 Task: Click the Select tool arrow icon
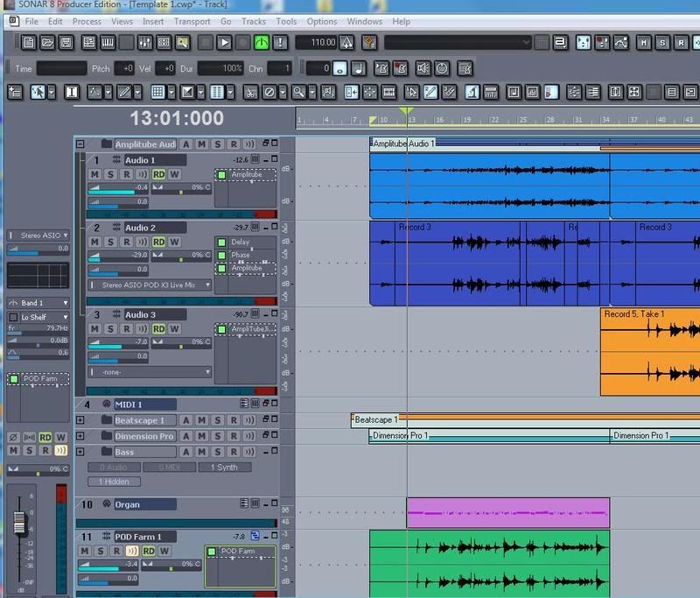(38, 92)
